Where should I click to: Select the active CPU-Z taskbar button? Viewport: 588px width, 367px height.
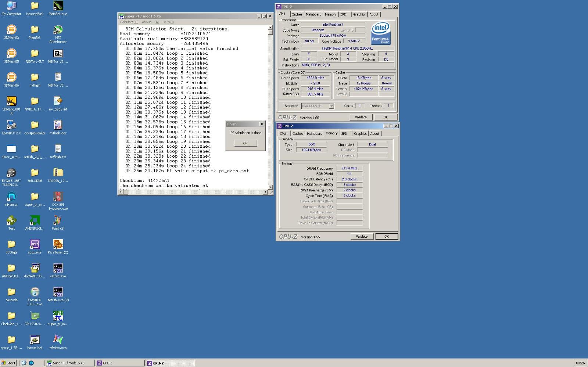170,363
